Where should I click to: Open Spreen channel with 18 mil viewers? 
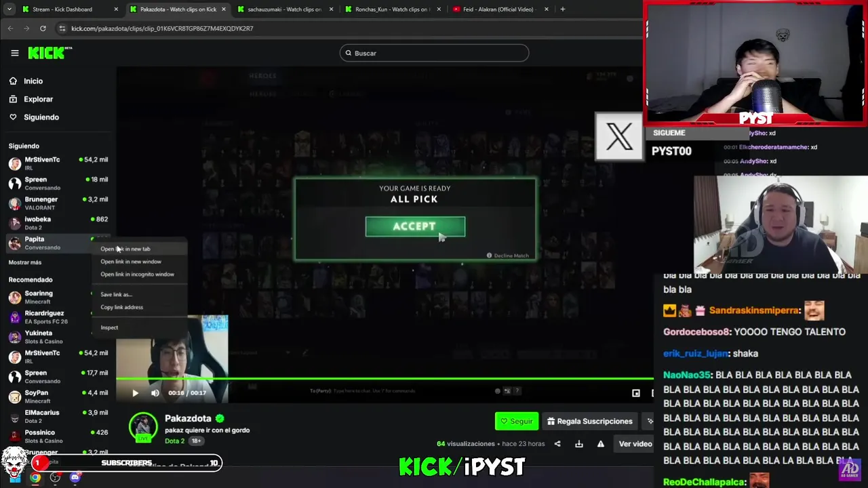point(58,183)
